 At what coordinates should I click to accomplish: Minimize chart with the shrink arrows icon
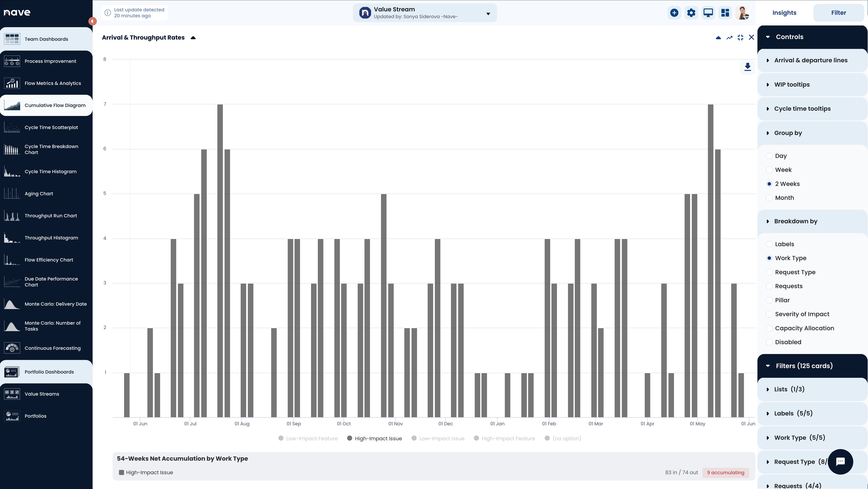coord(740,37)
